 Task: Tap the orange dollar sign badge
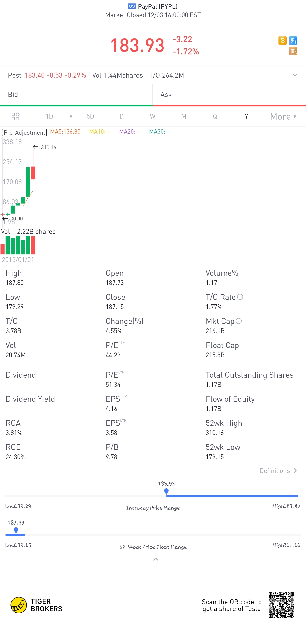(x=282, y=41)
